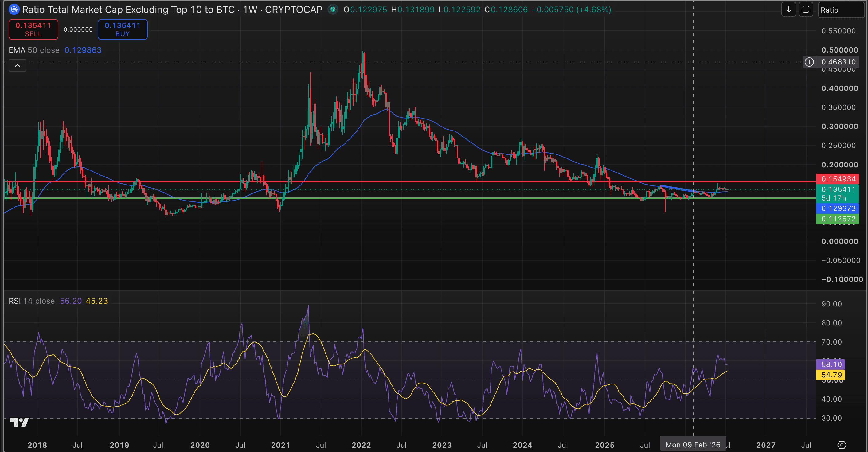Click the plus icon beside 0.468310 price label
The width and height of the screenshot is (868, 452).
click(x=809, y=62)
